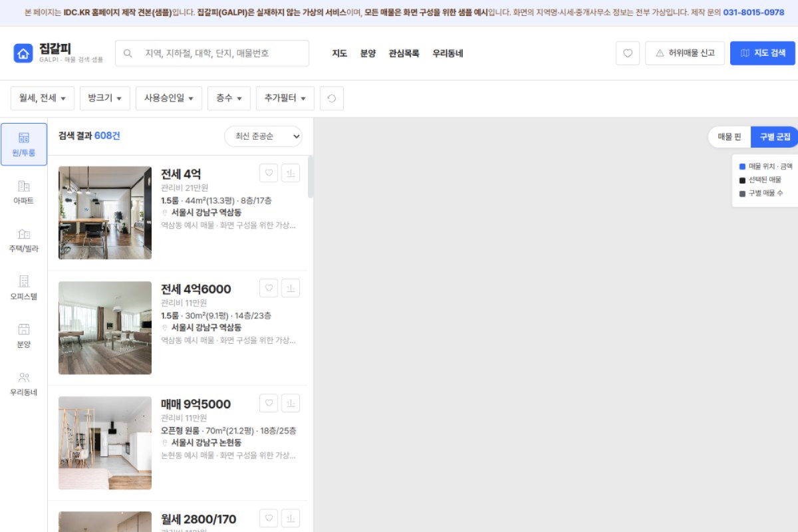
Task: Favorite the 월세 2800/170 listing
Action: coord(269,518)
